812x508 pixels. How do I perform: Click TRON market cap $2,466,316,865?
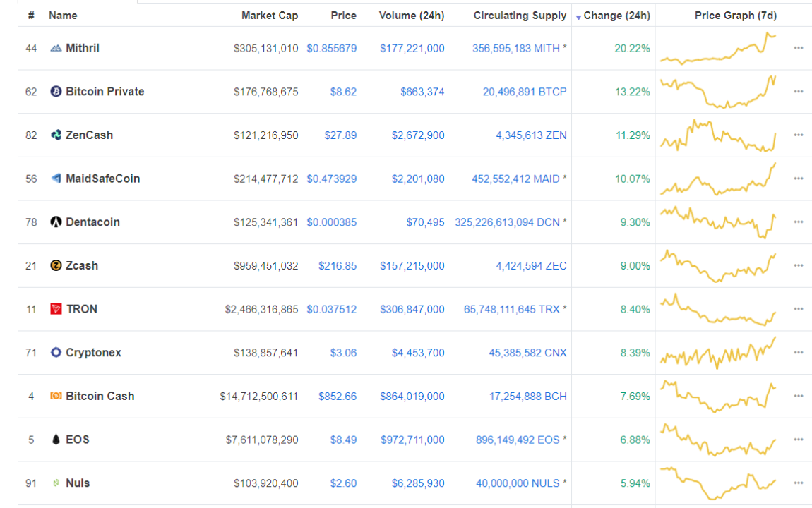tap(261, 309)
